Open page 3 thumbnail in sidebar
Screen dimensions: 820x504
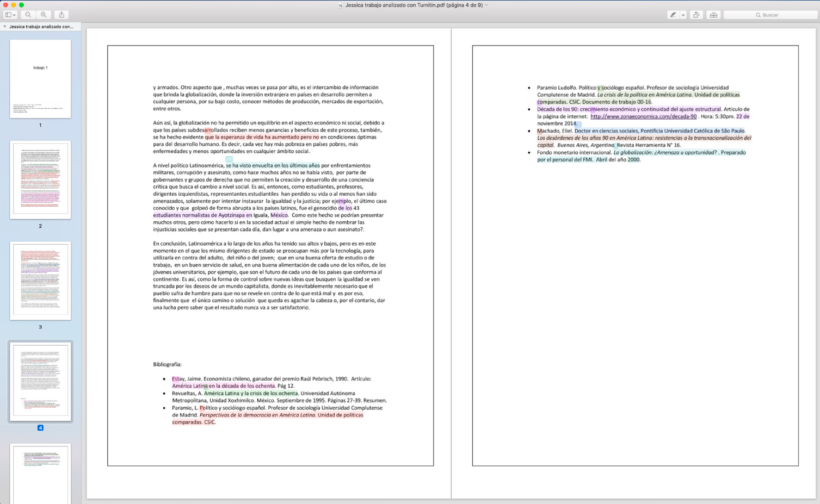(x=40, y=281)
